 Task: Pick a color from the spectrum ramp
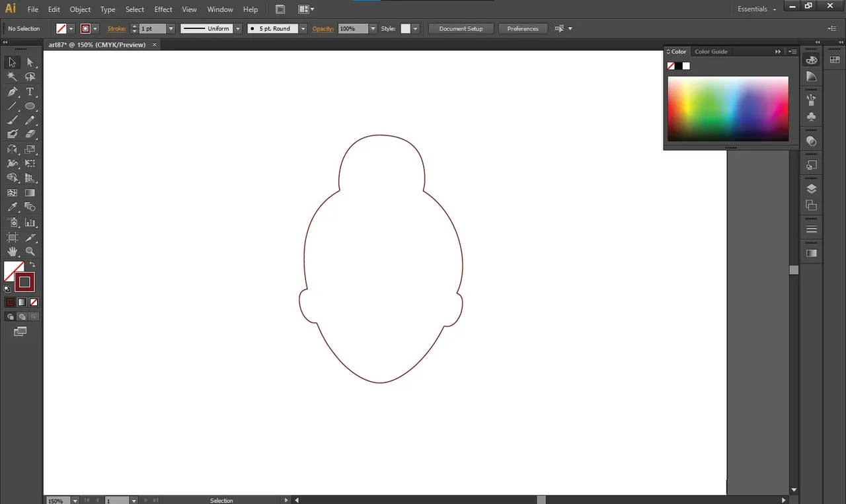coord(728,108)
